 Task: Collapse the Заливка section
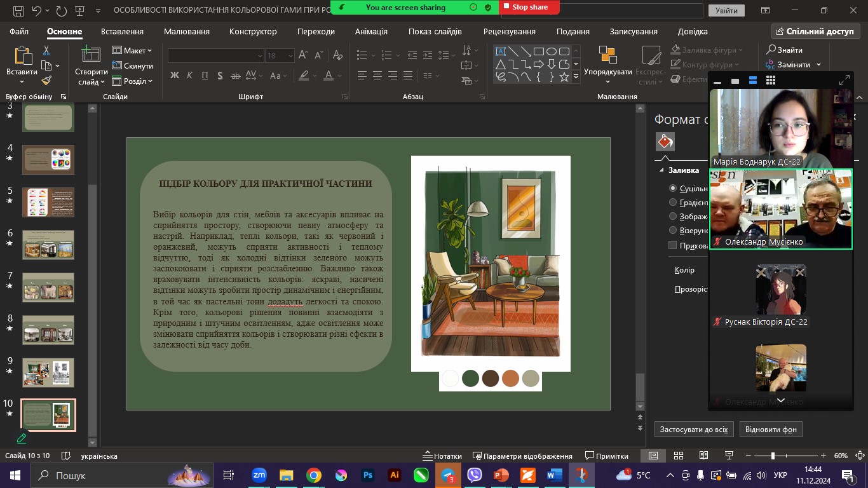point(661,170)
